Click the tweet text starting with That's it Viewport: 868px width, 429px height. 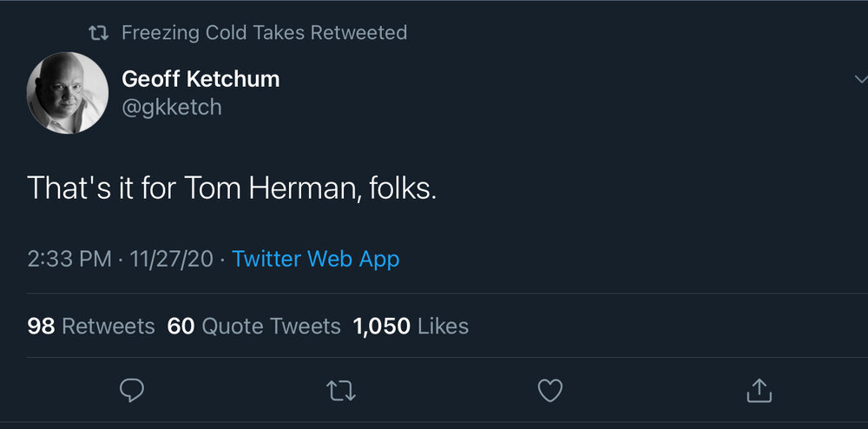coord(231,188)
